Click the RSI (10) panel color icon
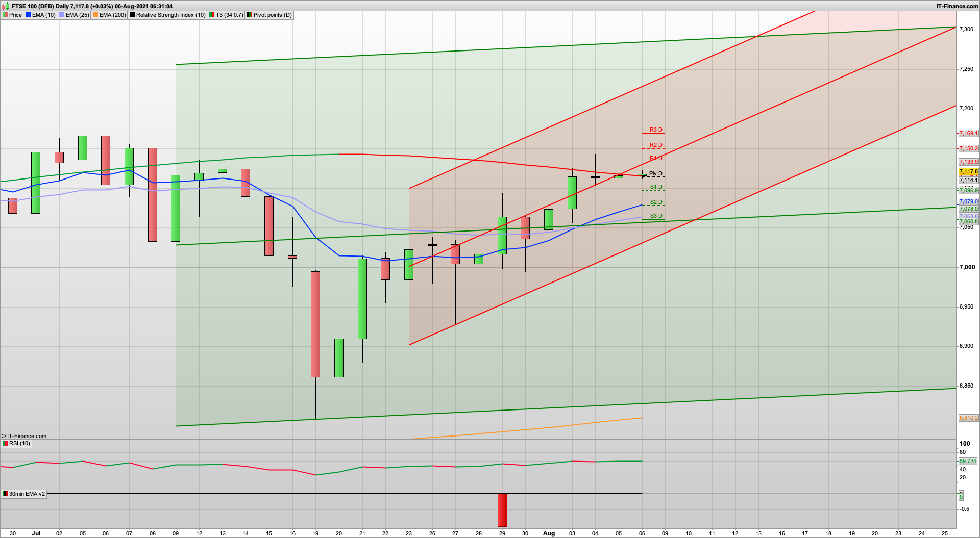The image size is (980, 538). tap(5, 443)
